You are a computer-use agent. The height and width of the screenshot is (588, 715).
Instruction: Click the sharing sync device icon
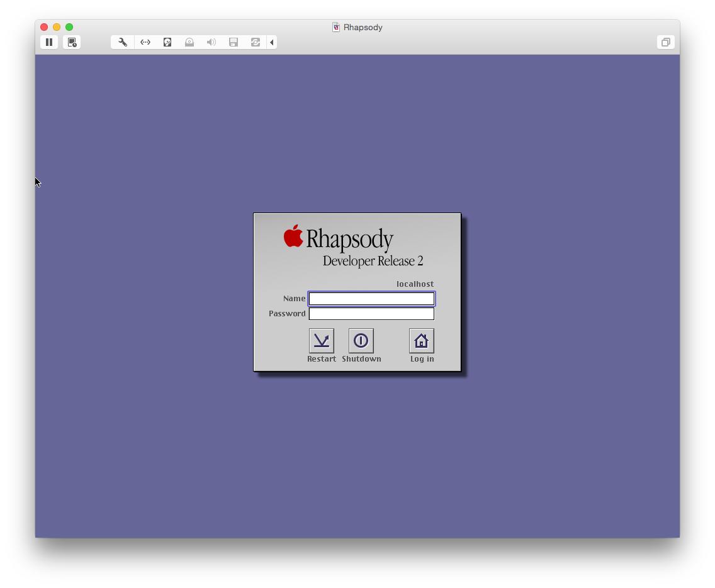(256, 42)
